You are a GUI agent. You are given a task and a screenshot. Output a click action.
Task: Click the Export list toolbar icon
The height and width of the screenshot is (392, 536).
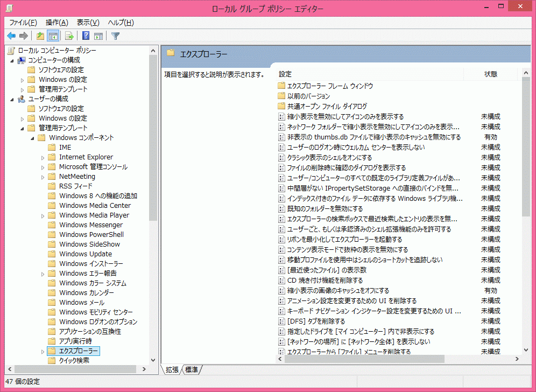click(69, 36)
